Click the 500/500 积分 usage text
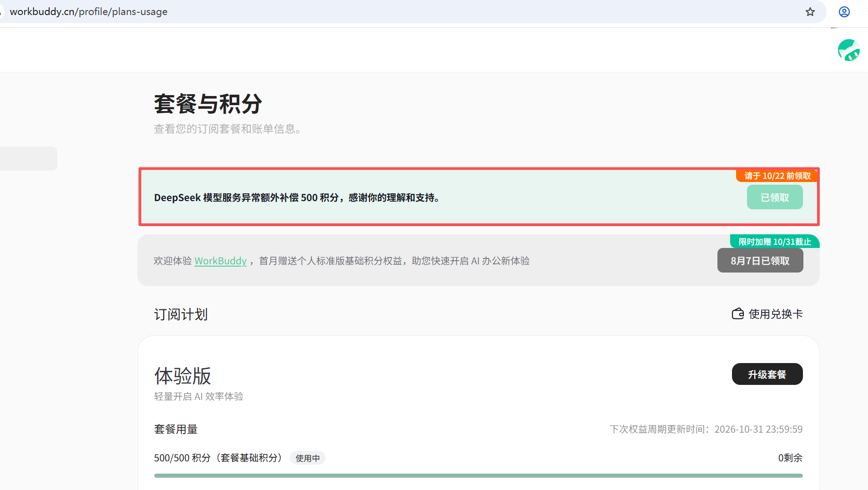The height and width of the screenshot is (490, 868). click(218, 458)
